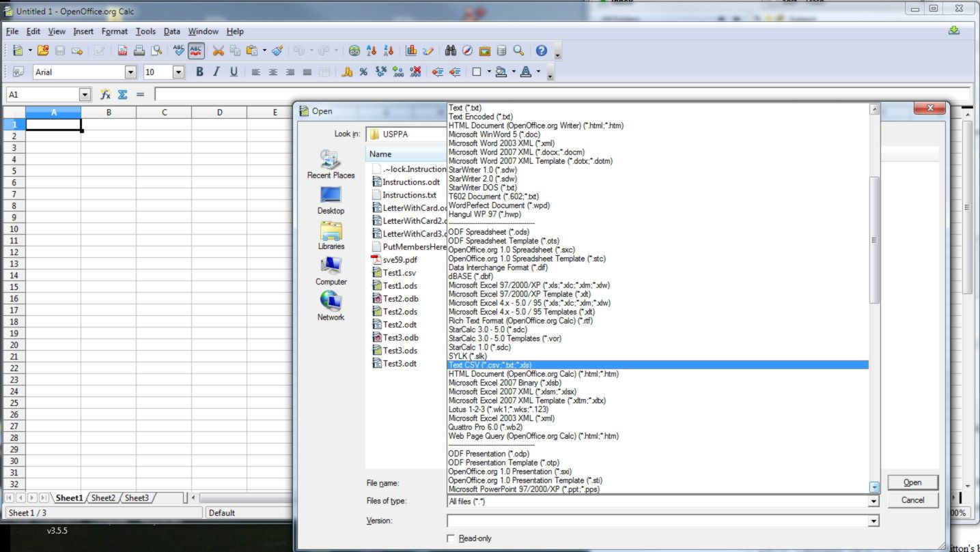Image resolution: width=980 pixels, height=552 pixels.
Task: Click the Cut scissors icon
Action: 218,50
